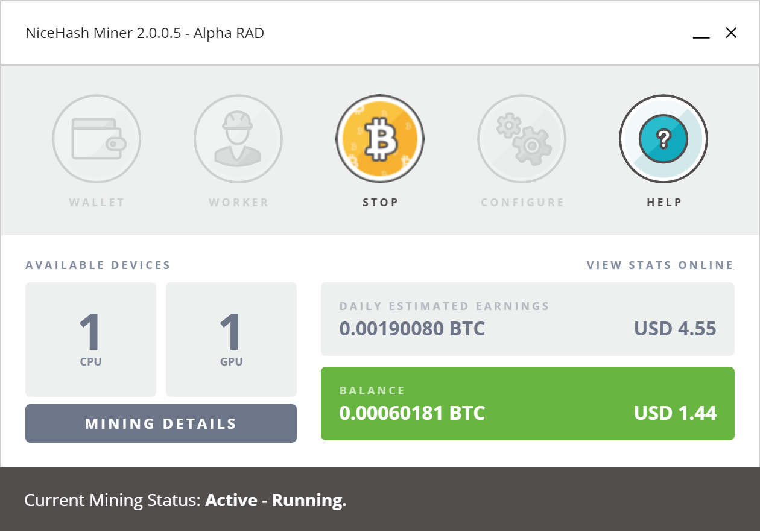
Task: Click the Daily Estimated Earnings panel
Action: 527,319
